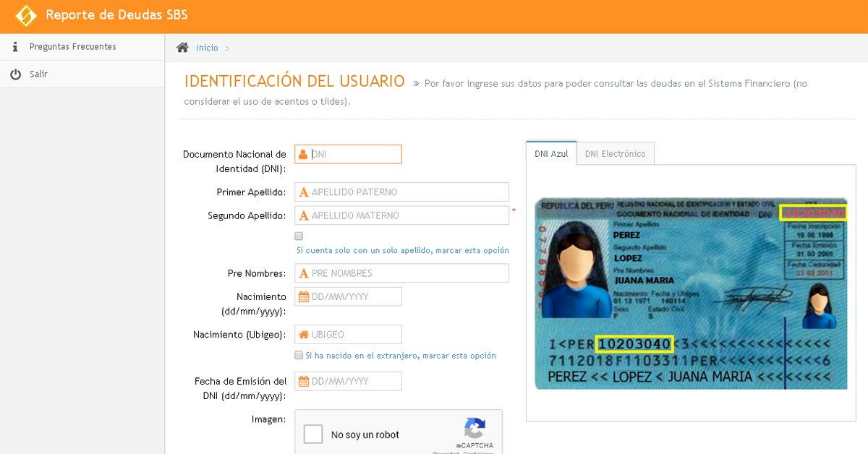This screenshot has height=454, width=868.
Task: Check the born-abroad option checkbox
Action: pos(299,355)
